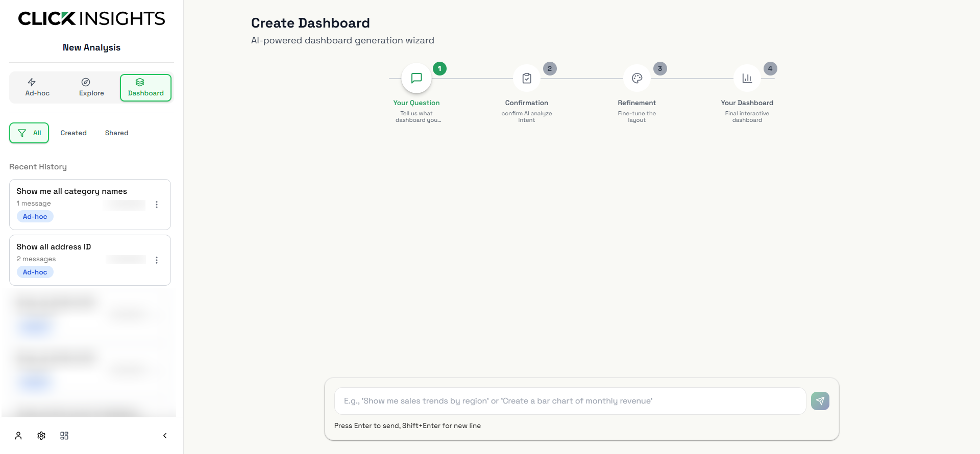
Task: Open the apps grid icon
Action: pyautogui.click(x=64, y=436)
